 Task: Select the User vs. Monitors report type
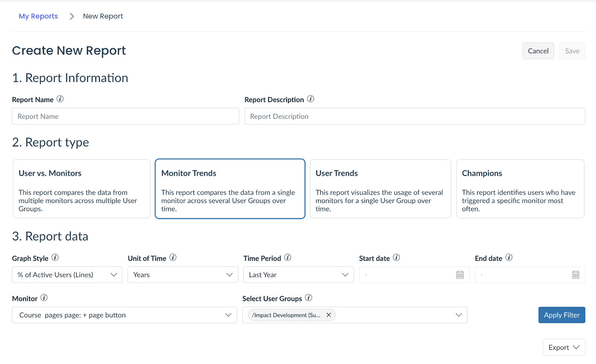82,189
